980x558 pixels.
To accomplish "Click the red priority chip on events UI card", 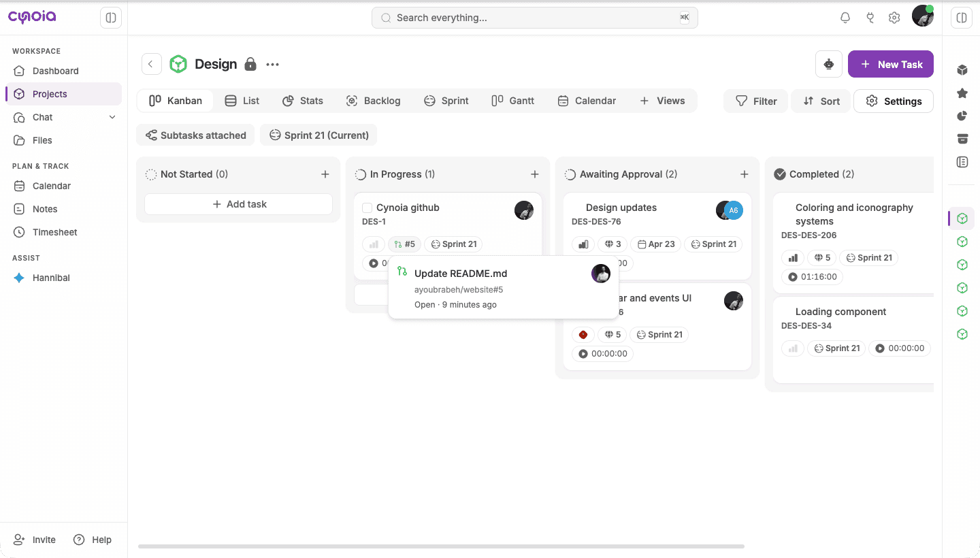I will tap(583, 335).
